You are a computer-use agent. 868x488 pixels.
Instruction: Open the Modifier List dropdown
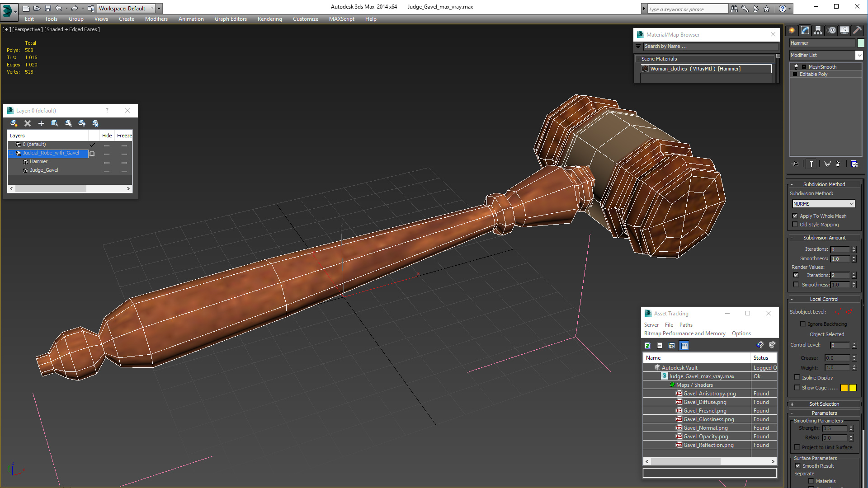click(859, 55)
